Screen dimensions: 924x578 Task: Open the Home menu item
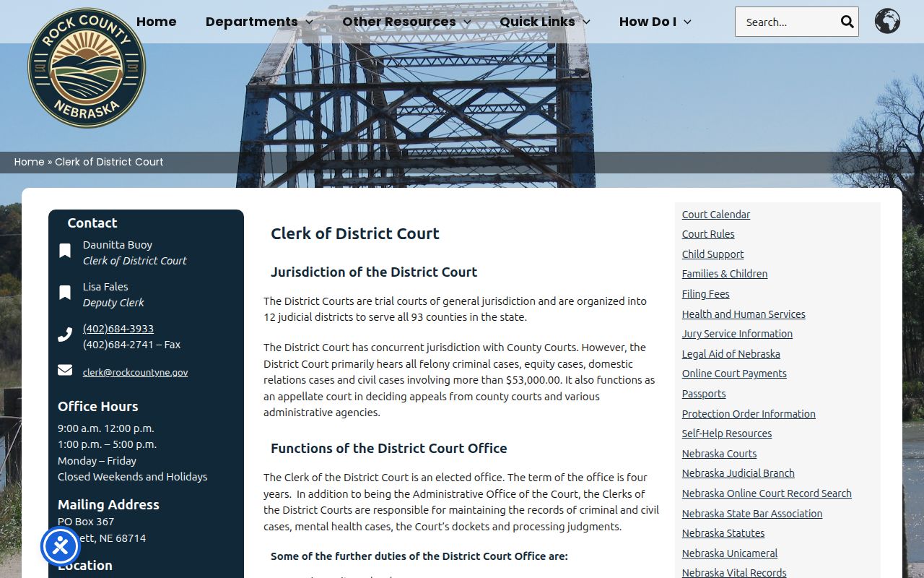[156, 22]
